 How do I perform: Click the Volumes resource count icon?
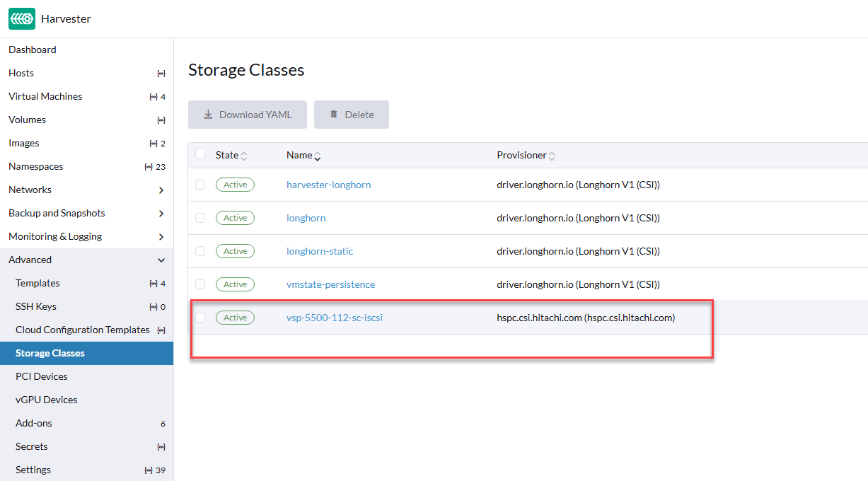161,120
